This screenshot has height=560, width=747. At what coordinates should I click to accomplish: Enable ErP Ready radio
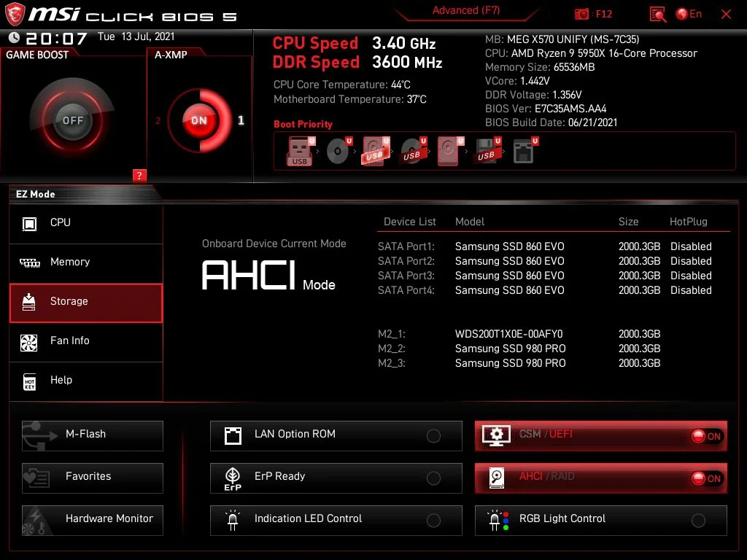(x=433, y=478)
